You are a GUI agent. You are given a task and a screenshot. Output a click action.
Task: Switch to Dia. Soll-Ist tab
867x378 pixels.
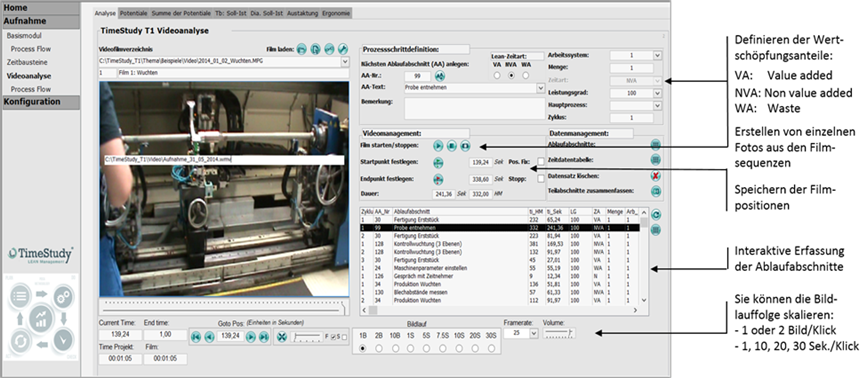pyautogui.click(x=268, y=13)
